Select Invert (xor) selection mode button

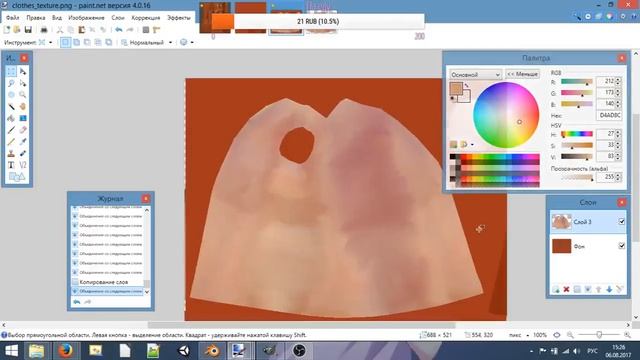pos(109,42)
